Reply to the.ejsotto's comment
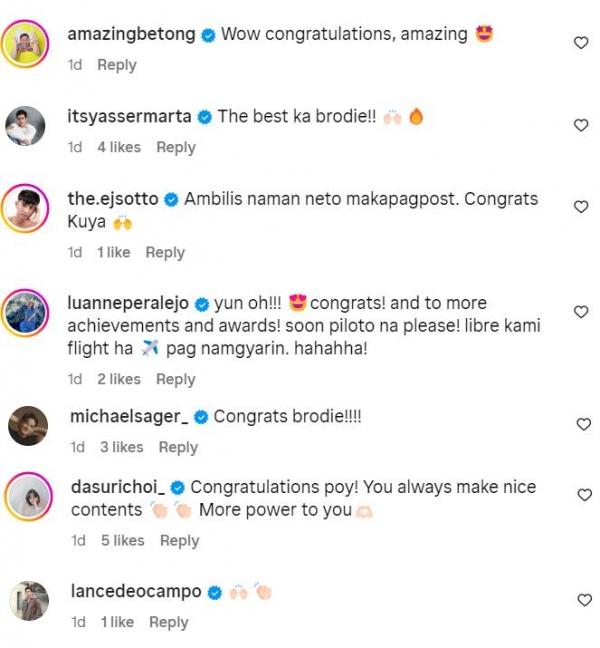Image resolution: width=600 pixels, height=648 pixels. click(165, 253)
